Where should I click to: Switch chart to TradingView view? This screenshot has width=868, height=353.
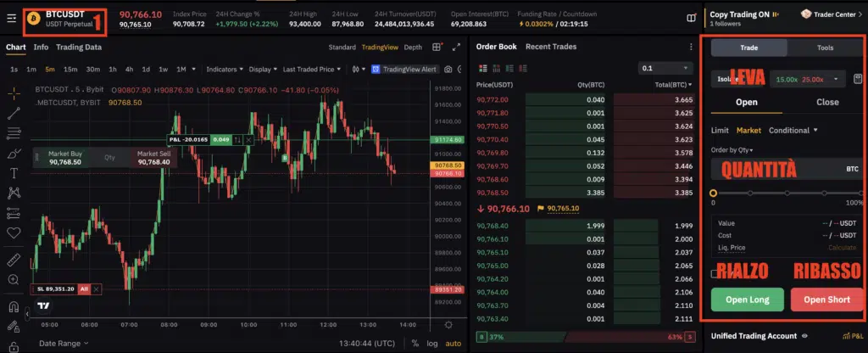click(380, 48)
